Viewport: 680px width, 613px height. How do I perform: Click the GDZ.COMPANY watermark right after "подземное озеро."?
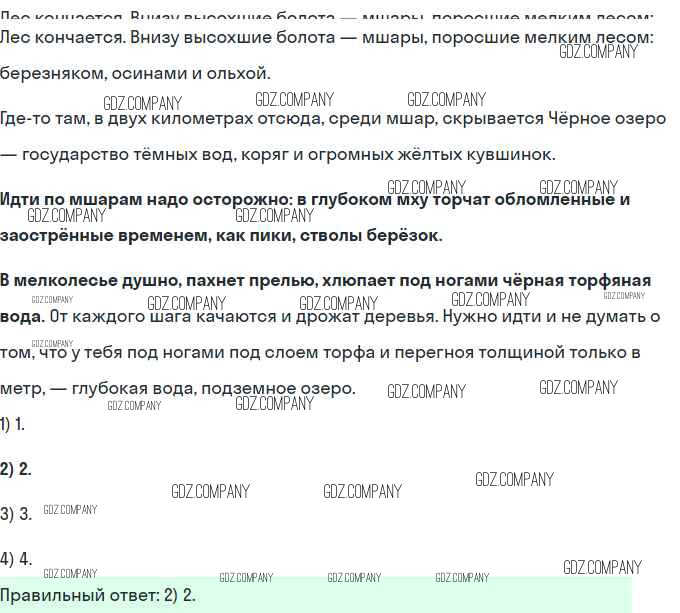(426, 391)
